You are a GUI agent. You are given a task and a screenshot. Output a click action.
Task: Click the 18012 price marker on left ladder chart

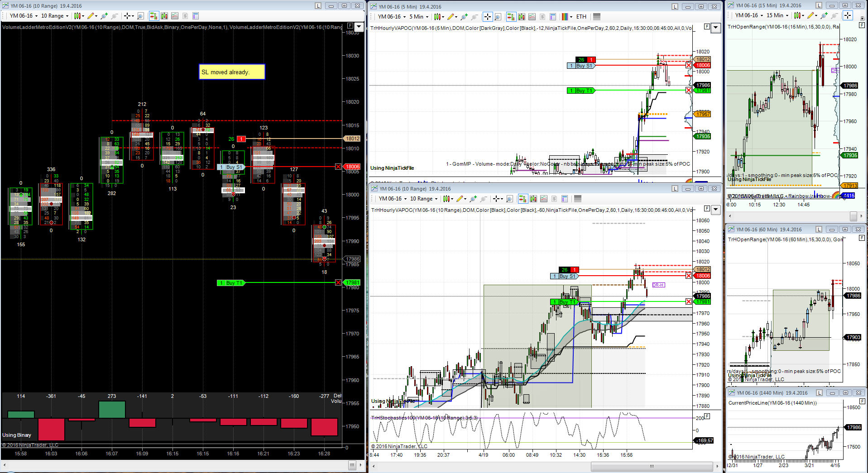coord(352,139)
